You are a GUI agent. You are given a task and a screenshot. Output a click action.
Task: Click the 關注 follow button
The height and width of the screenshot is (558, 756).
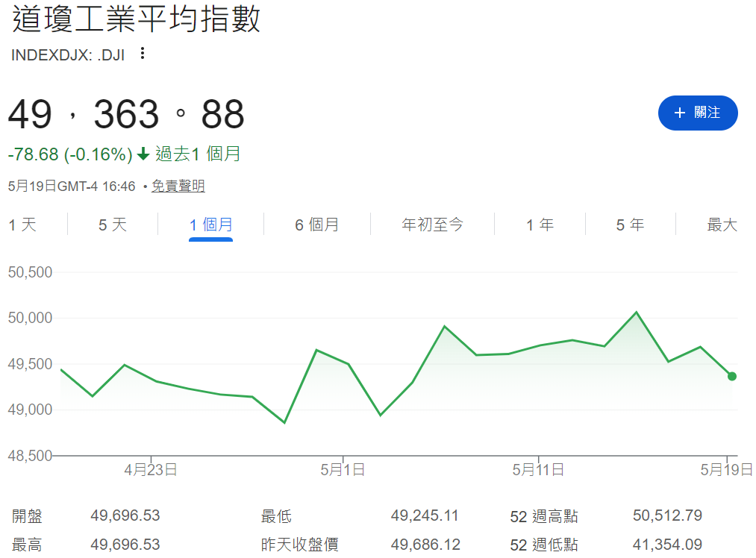pos(698,113)
